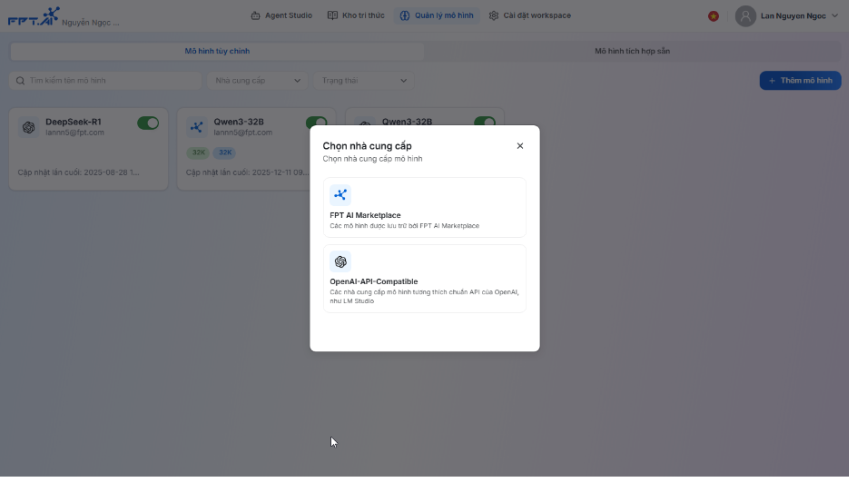Toggle off the first Qwen3-32B model

tap(316, 123)
